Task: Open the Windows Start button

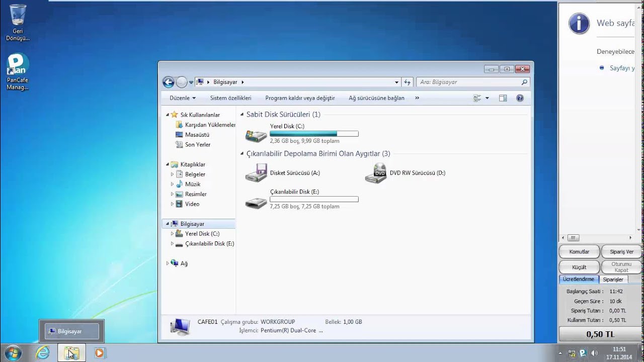Action: pyautogui.click(x=12, y=353)
